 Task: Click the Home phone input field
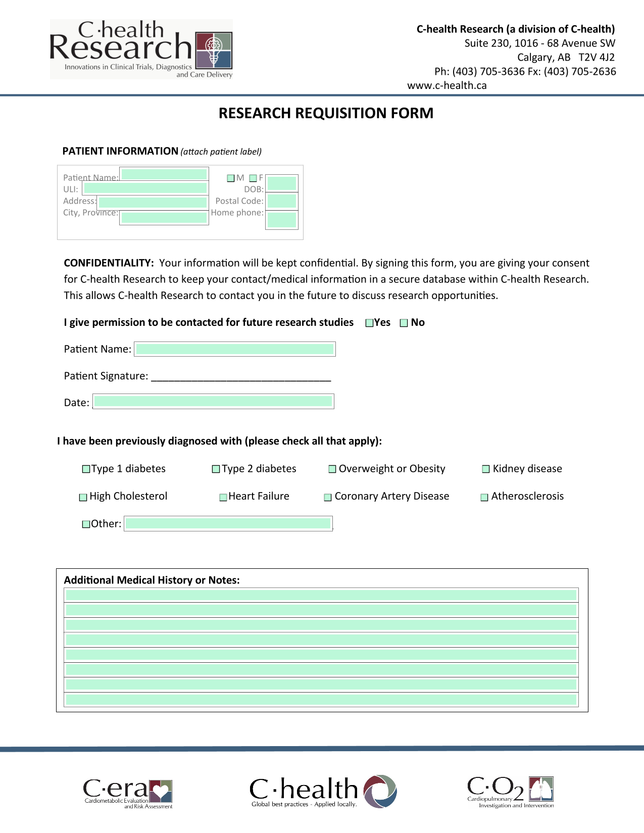[282, 220]
